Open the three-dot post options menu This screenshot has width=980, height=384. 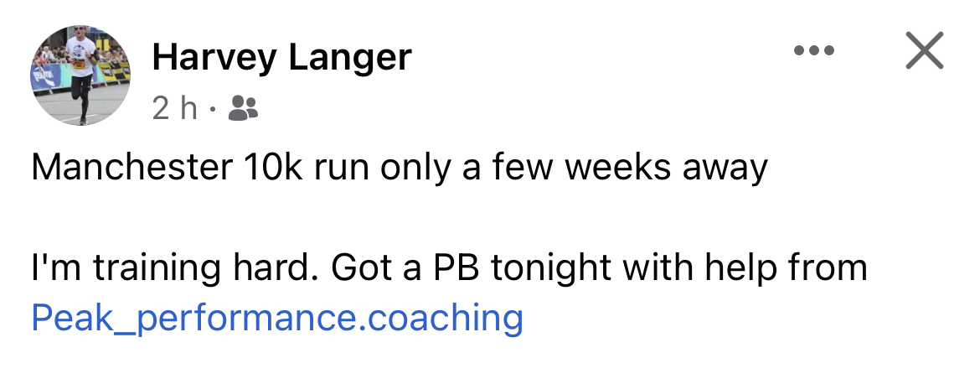pos(814,51)
